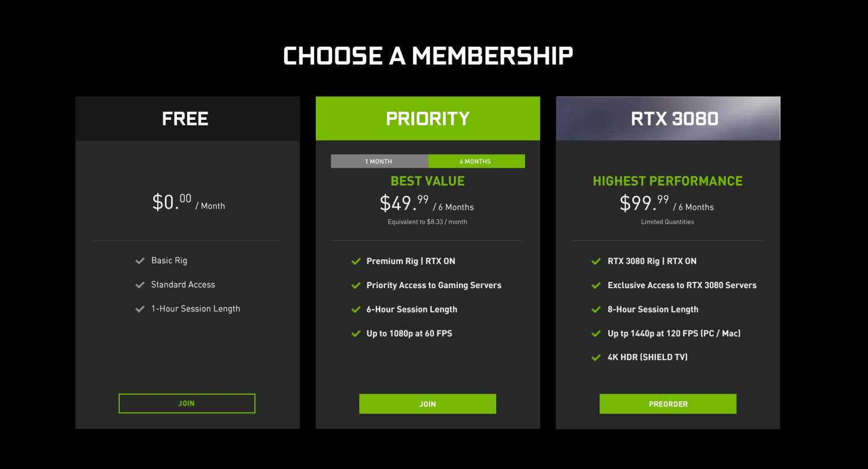Click the 1-Hour Session Length checkmark icon
This screenshot has height=469, width=868.
[x=140, y=309]
